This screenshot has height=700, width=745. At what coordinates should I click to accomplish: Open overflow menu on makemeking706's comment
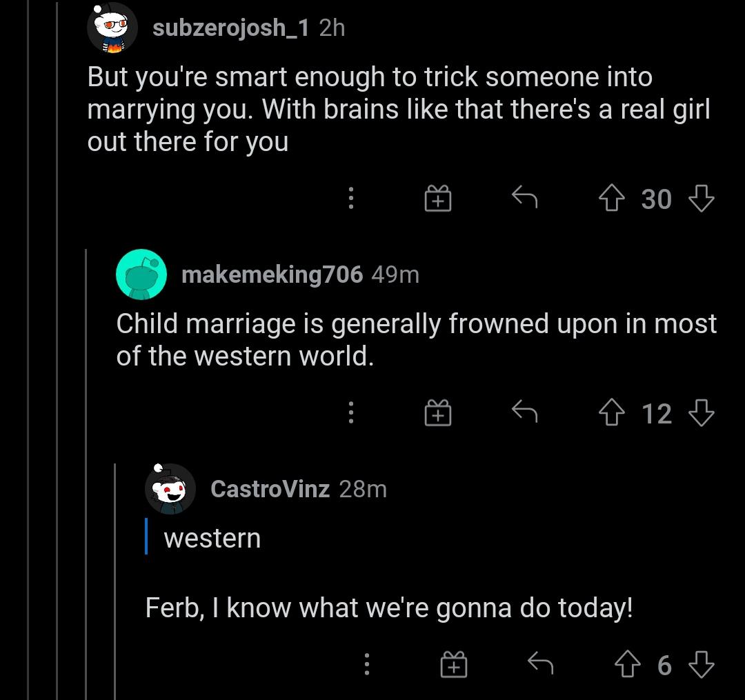coord(351,413)
